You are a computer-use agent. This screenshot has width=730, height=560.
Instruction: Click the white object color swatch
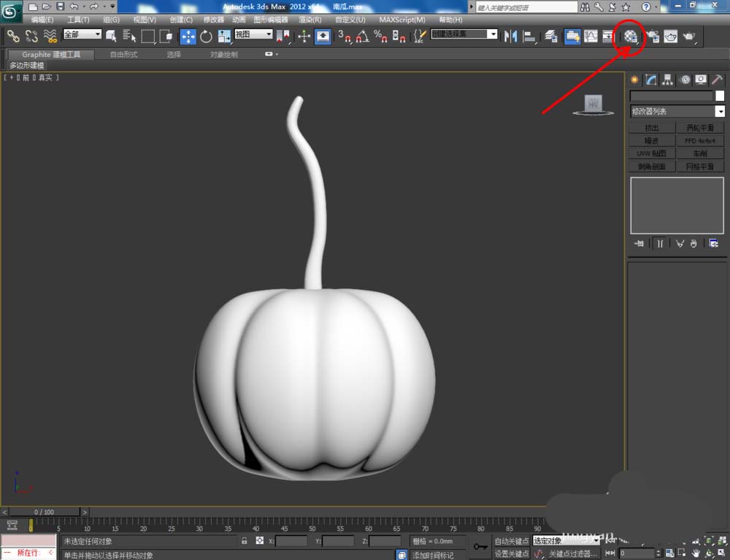coord(720,96)
